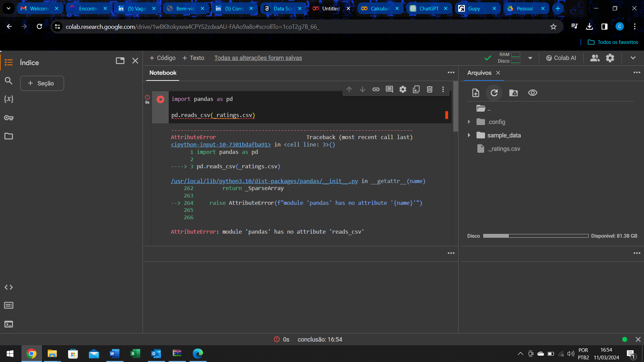Add a new section with + Seção
The width and height of the screenshot is (644, 362).
click(x=42, y=83)
